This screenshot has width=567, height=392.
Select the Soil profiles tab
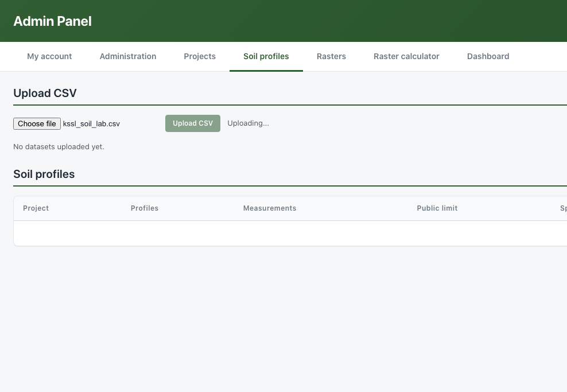tap(266, 56)
